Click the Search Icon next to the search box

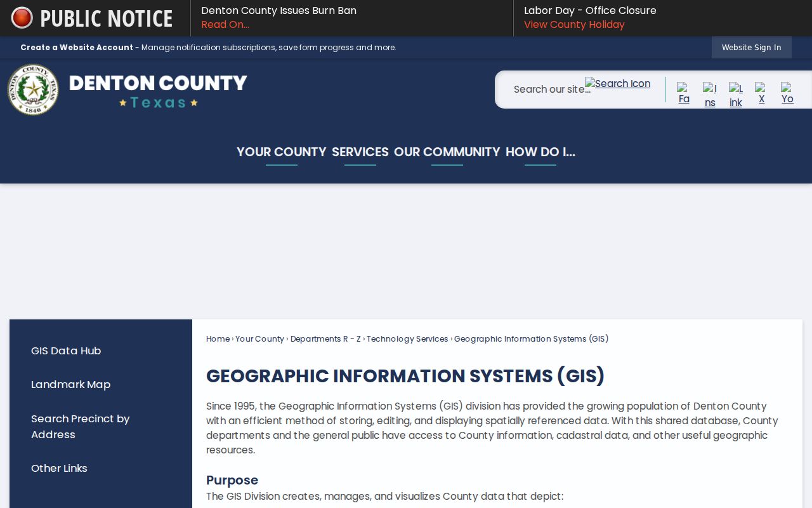(617, 83)
